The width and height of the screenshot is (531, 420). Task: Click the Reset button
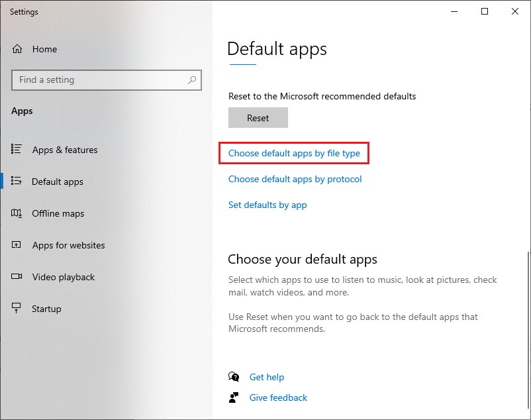pos(258,117)
